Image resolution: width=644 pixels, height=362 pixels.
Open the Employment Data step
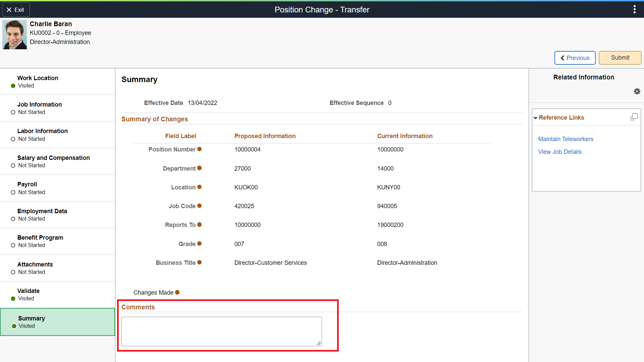(x=42, y=215)
